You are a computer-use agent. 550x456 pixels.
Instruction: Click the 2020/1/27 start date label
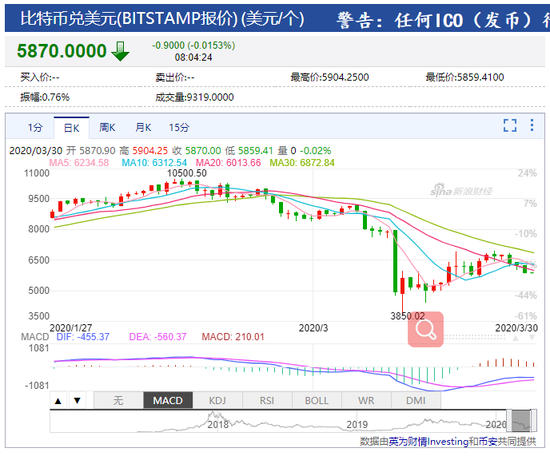click(71, 328)
